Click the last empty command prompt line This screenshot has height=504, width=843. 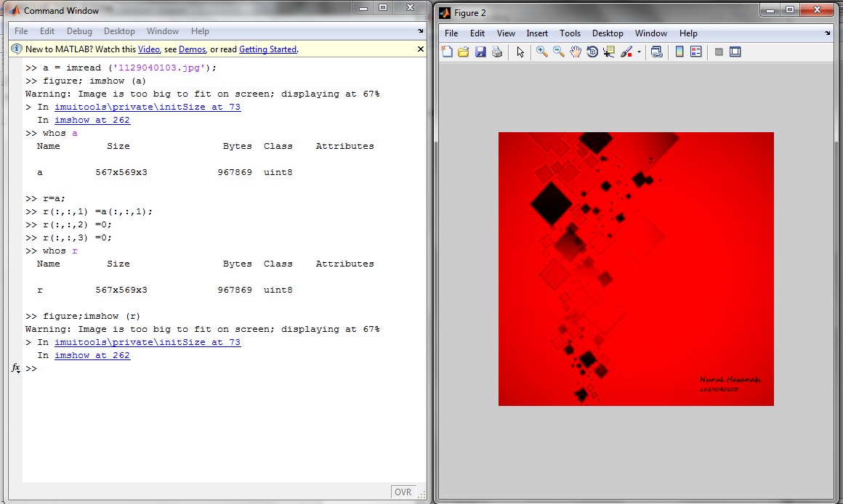225,369
